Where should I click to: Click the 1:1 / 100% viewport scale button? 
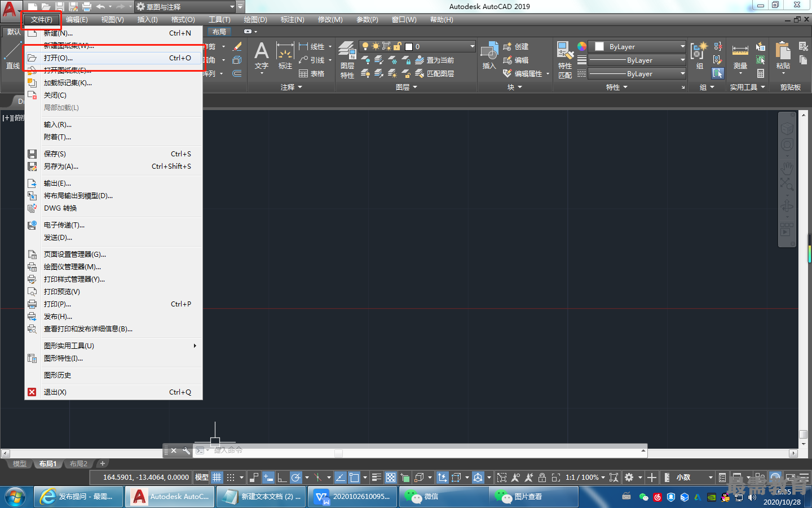tap(585, 478)
